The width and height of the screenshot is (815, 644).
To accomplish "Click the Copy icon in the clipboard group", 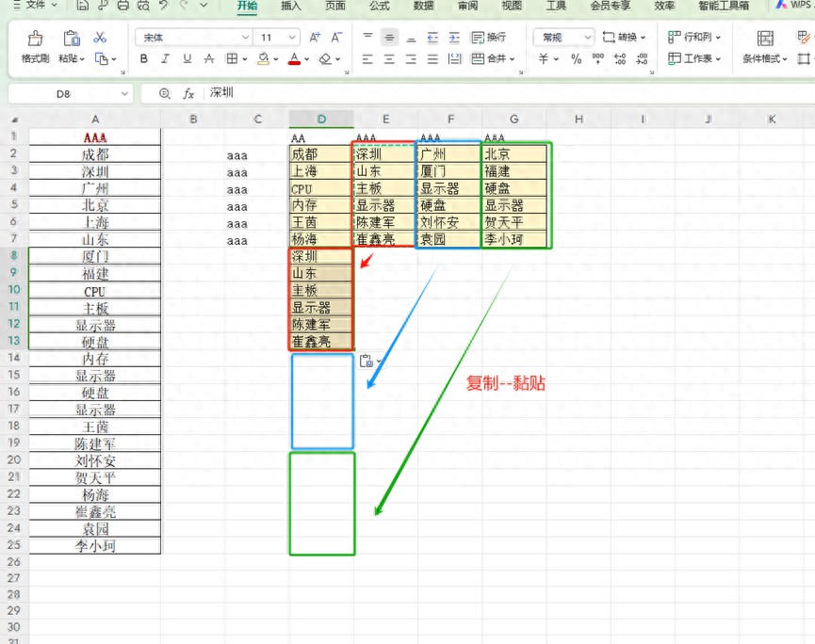I will coord(102,59).
